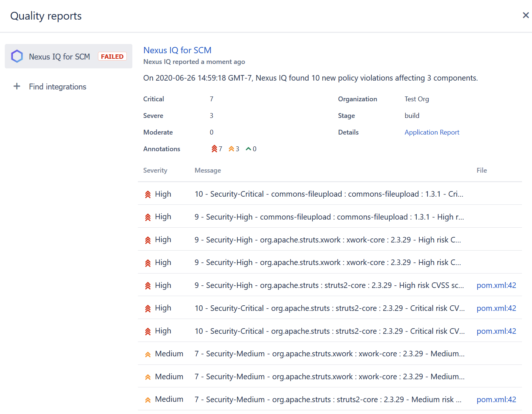Select the Nexus IQ for SCM report tab
Screen dimensions: 532x414
pos(68,56)
